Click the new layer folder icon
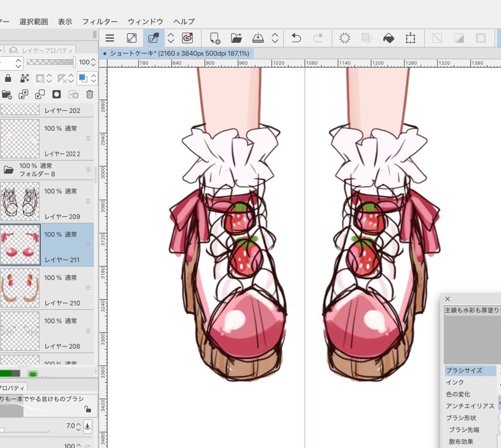Viewport: 501px width, 448px height. click(7, 94)
